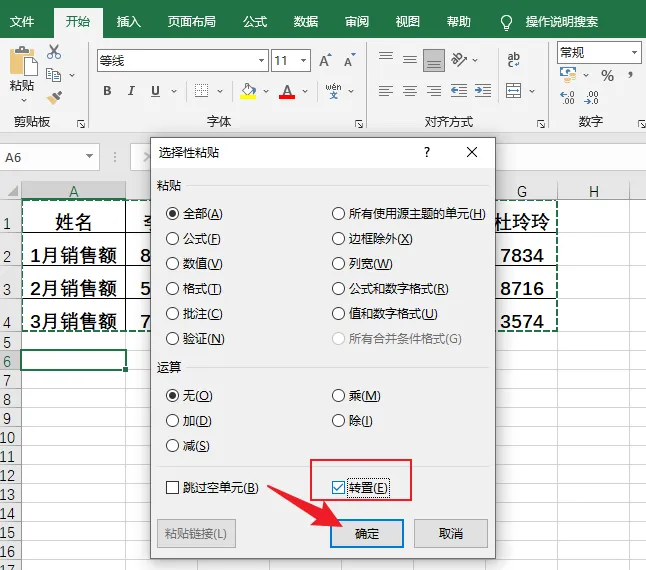This screenshot has height=570, width=646.
Task: Click the column H header
Action: tap(594, 192)
